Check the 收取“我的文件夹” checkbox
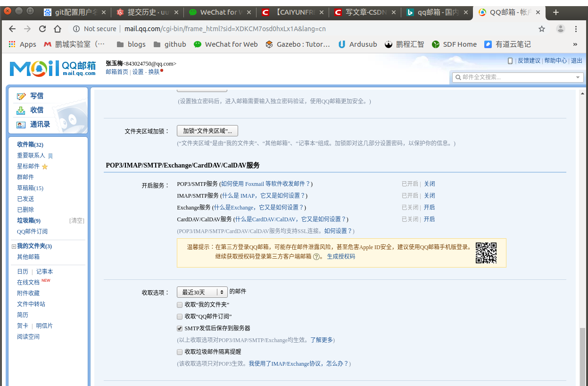The image size is (588, 386). pos(180,305)
